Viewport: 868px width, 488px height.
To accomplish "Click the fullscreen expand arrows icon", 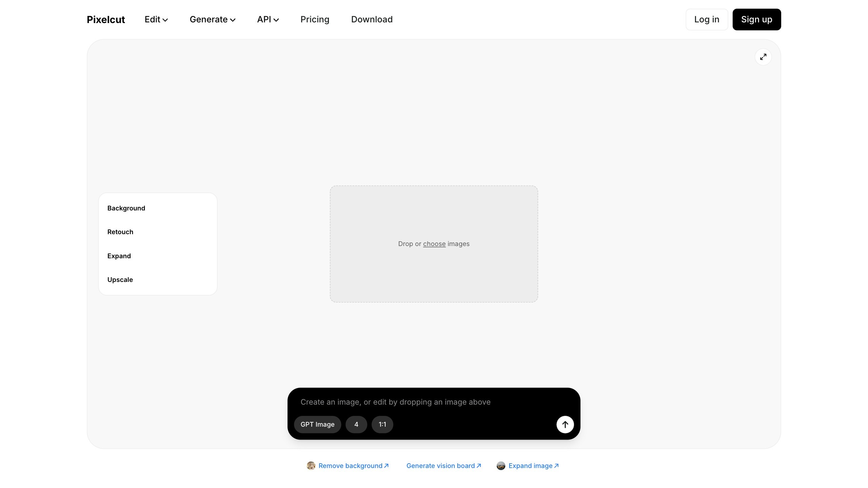I will [x=763, y=57].
